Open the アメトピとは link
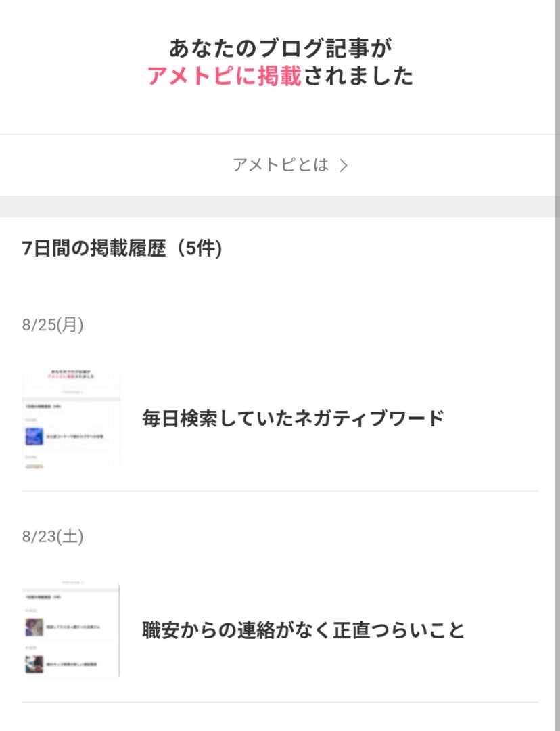The image size is (560, 731). pos(281,164)
